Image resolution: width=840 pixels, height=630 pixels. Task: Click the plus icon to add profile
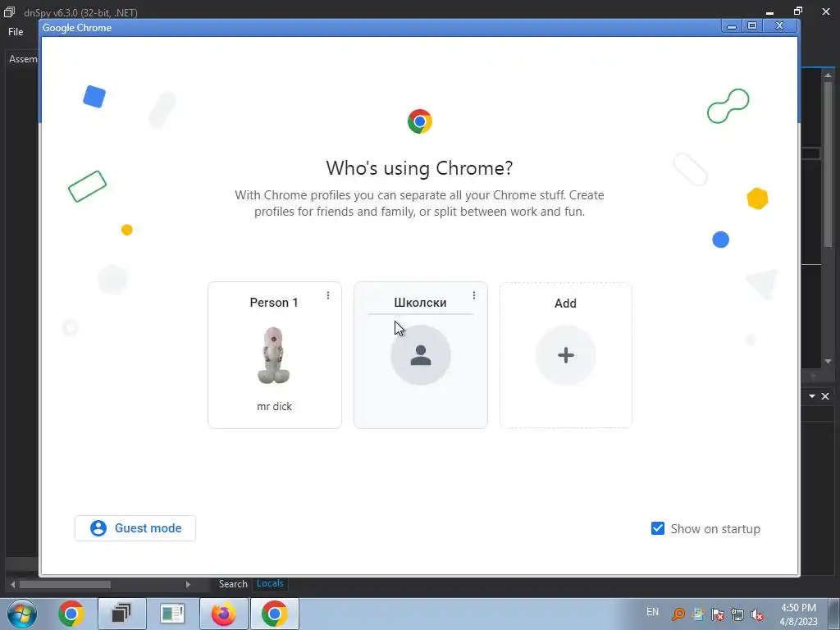566,355
